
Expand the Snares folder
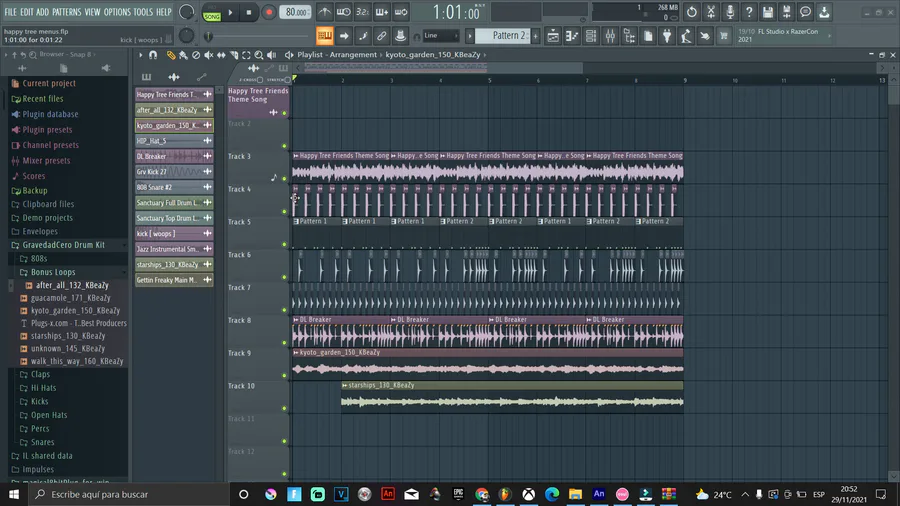point(42,442)
